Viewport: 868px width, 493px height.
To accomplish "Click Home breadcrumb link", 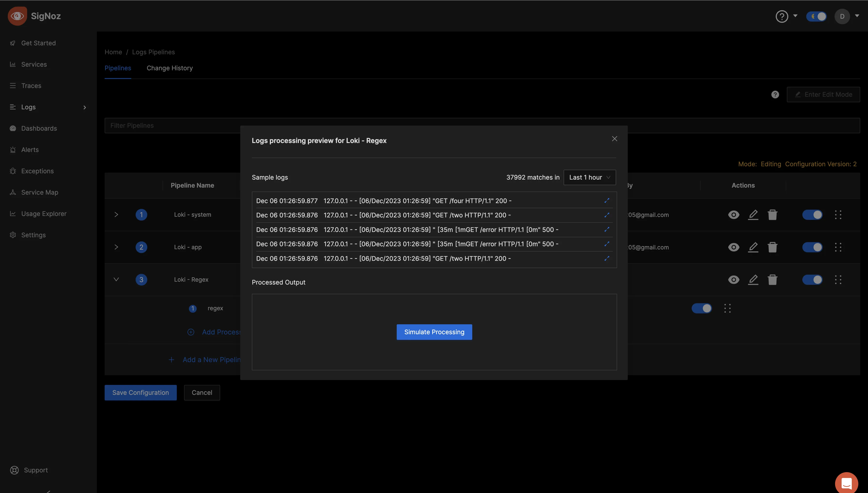I will [113, 52].
